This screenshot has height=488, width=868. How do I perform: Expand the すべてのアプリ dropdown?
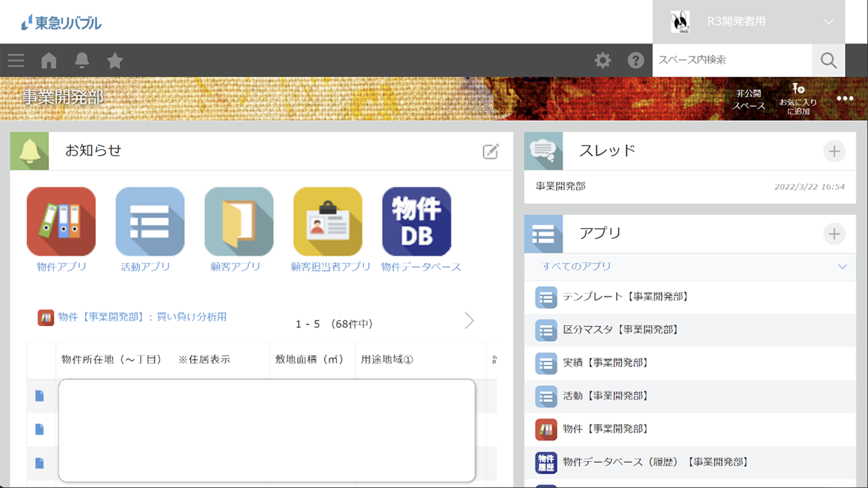pyautogui.click(x=842, y=266)
